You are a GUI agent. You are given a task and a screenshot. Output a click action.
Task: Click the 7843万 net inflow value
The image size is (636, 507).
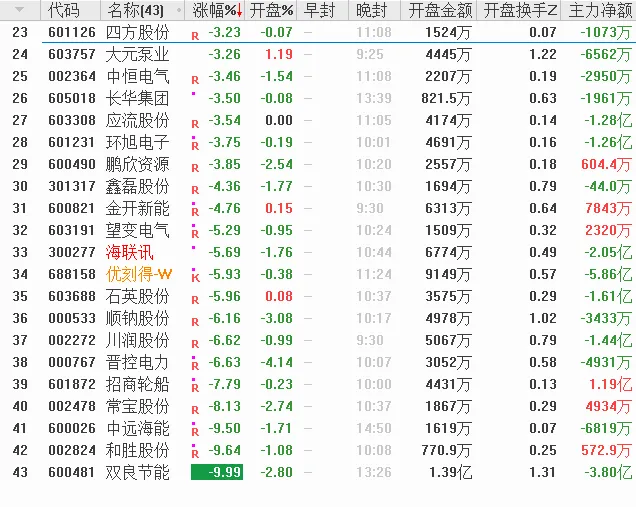coord(608,208)
